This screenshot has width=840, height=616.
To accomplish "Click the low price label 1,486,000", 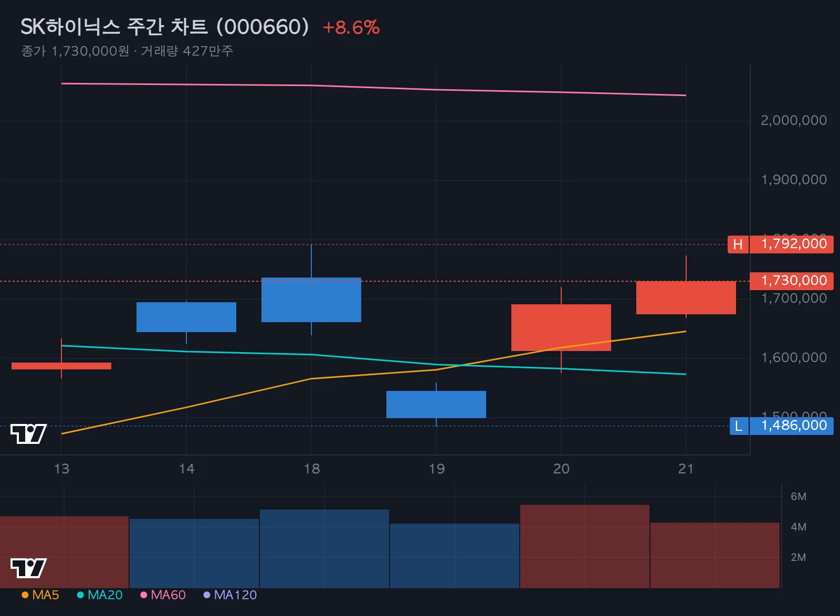I will [791, 426].
